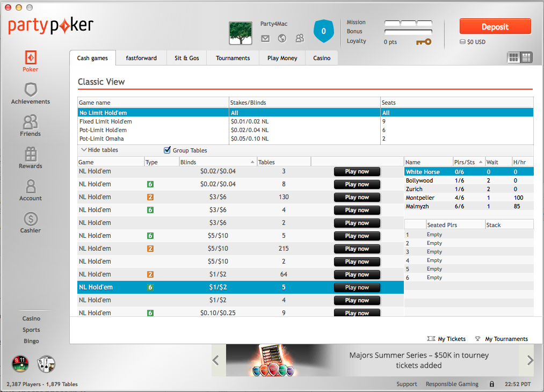Show next promotional banner
This screenshot has width=544, height=392.
tap(530, 360)
